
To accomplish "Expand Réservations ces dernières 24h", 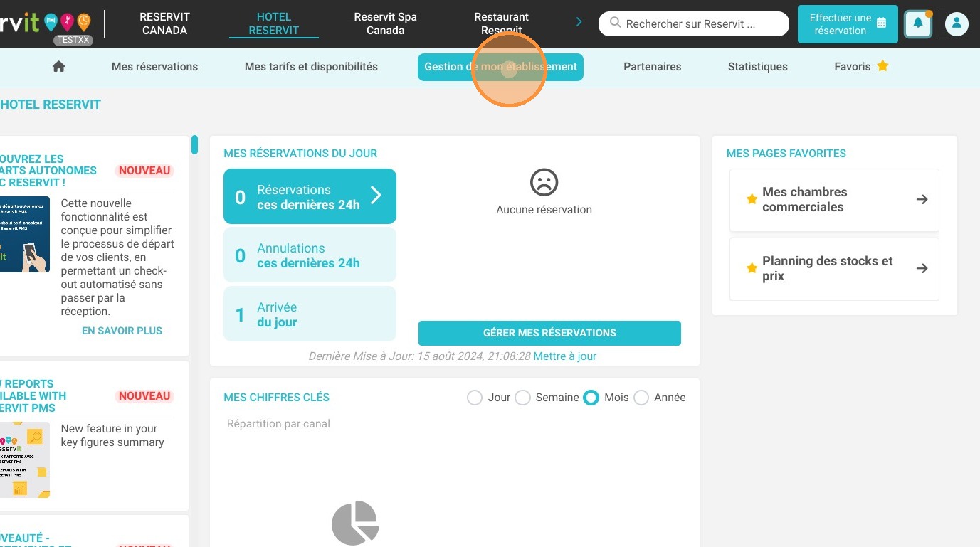I will pos(310,196).
